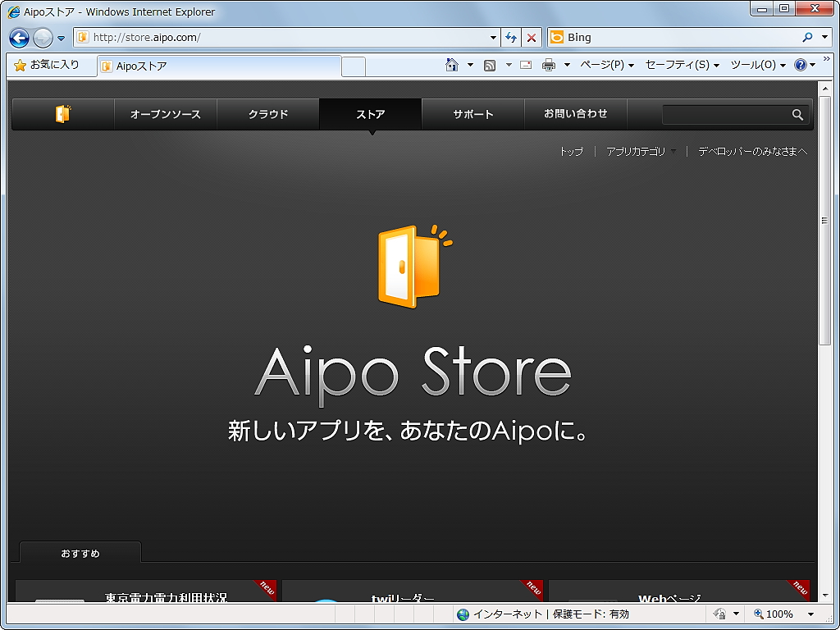This screenshot has width=840, height=630.
Task: Open the ツール(O) dropdown menu
Action: click(753, 64)
